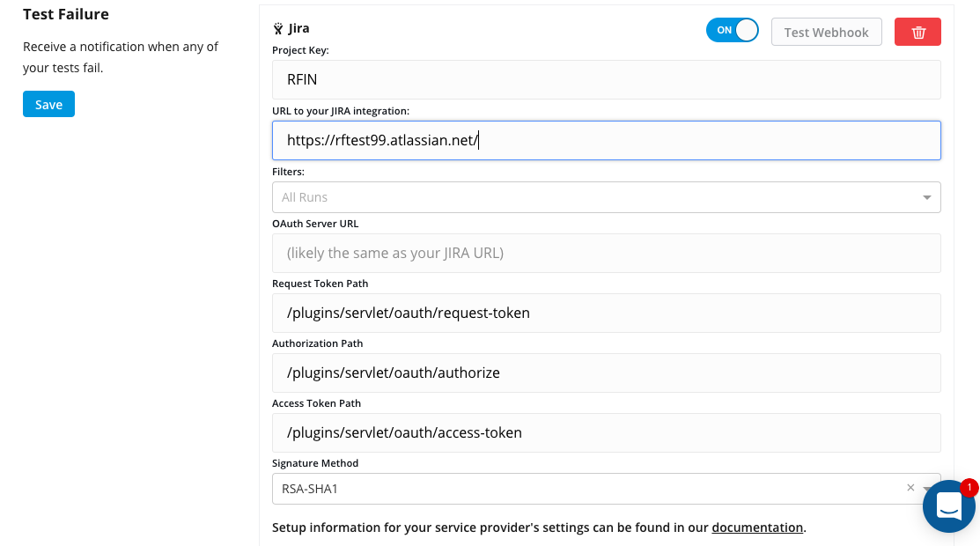
Task: Focus the JIRA integration URL field
Action: 606,140
